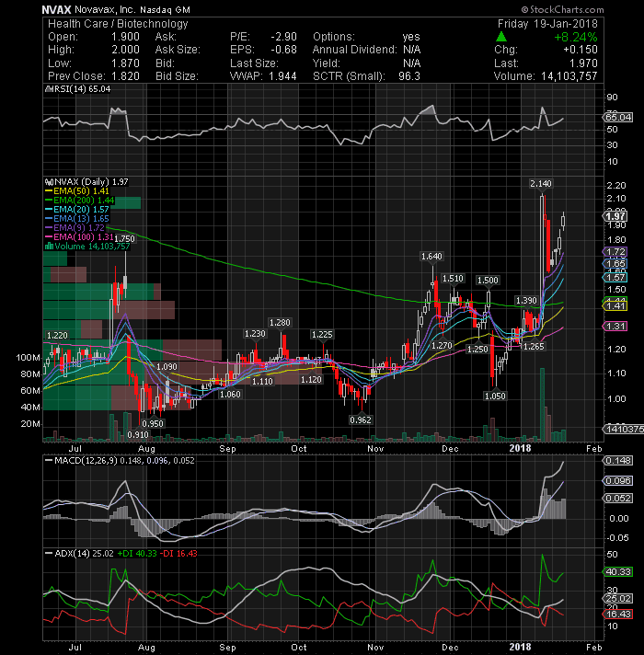Viewport: 644px width, 655px height.
Task: Click the P/E value -2.90
Action: click(x=283, y=37)
